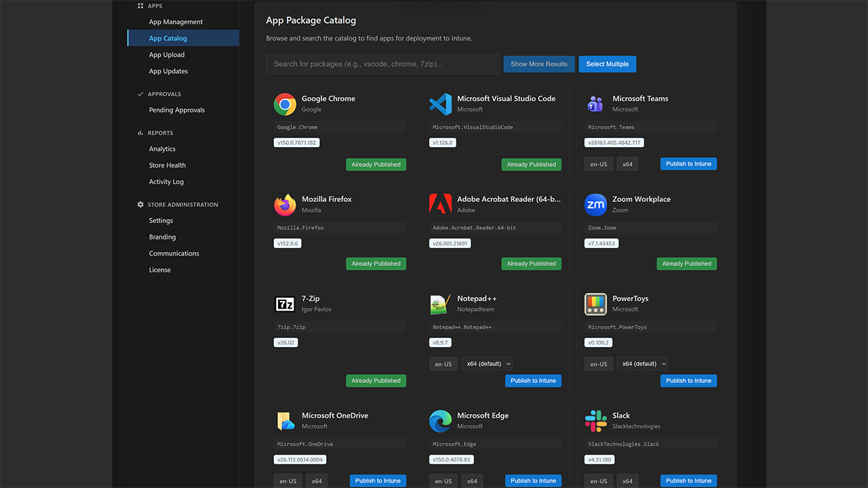Click en-US tag on Microsoft Teams card
Screen dimensions: 868x488
[599, 164]
